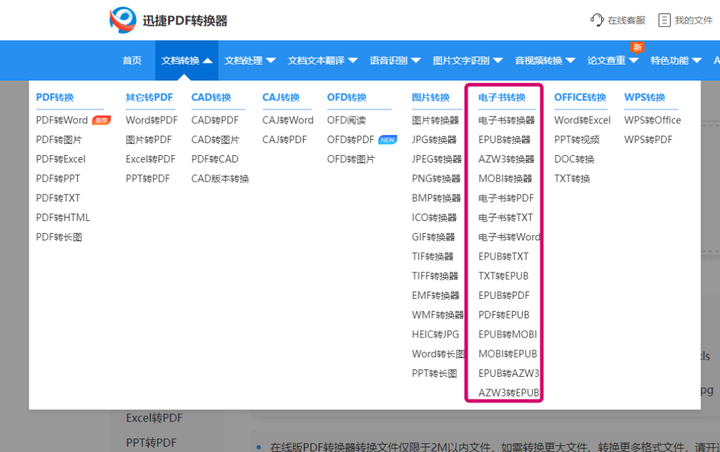The height and width of the screenshot is (452, 720).
Task: Select PPT转视频 option
Action: pos(577,140)
